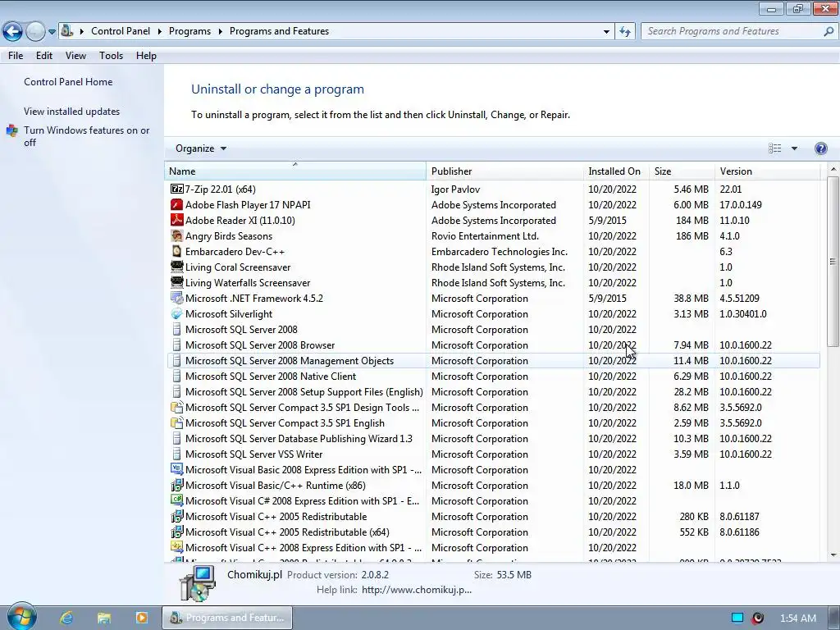Click the Microsoft SQL Server 2008 Browser icon
Image resolution: width=840 pixels, height=630 pixels.
click(177, 345)
